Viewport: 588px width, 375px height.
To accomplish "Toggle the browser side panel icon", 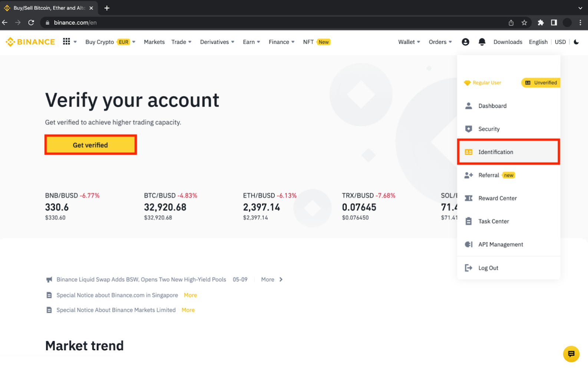I will [554, 23].
